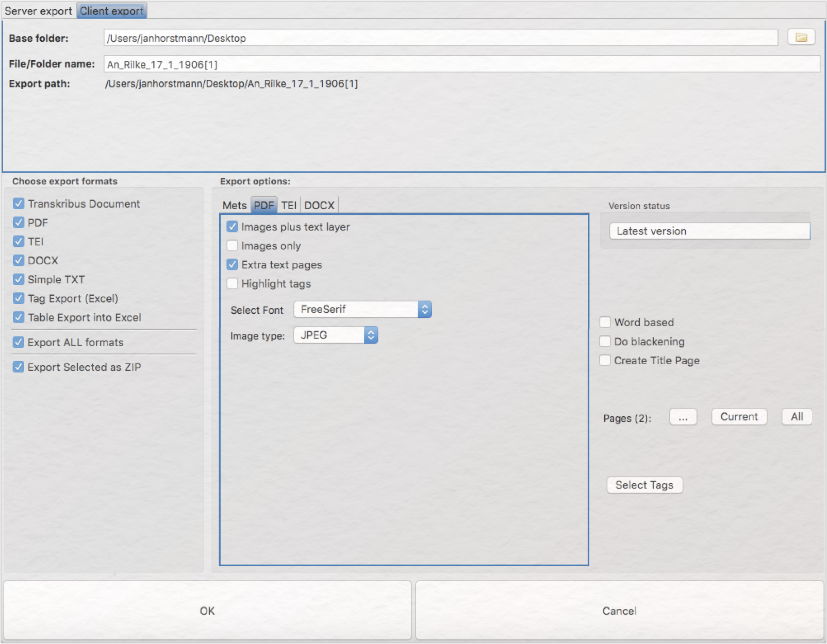Choose Current page for export
This screenshot has width=827, height=644.
pyautogui.click(x=739, y=417)
